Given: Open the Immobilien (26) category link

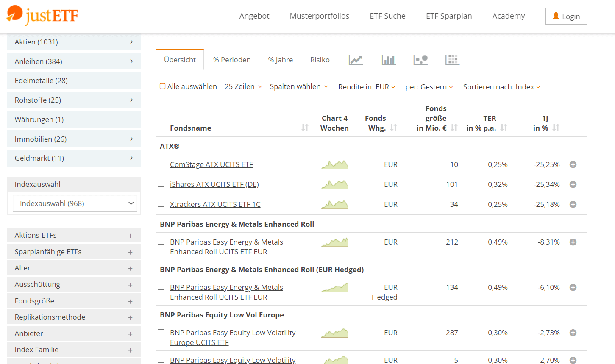Looking at the screenshot, I should pyautogui.click(x=41, y=139).
